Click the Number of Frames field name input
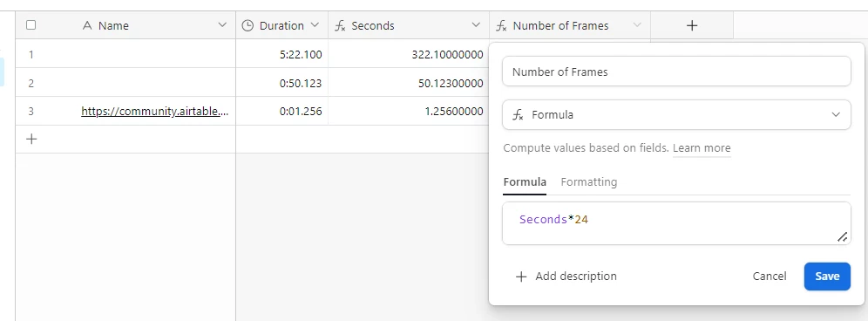The image size is (868, 321). [676, 72]
